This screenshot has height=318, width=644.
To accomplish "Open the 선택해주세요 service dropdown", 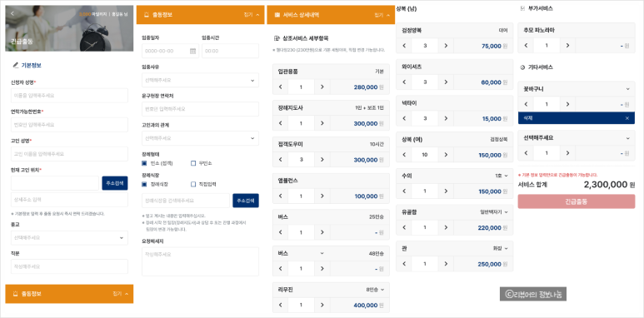I will point(577,138).
